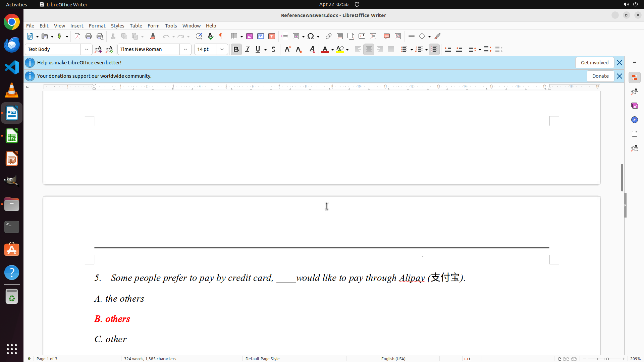Expand the Font Name dropdown list
The width and height of the screenshot is (644, 362).
[x=185, y=49]
